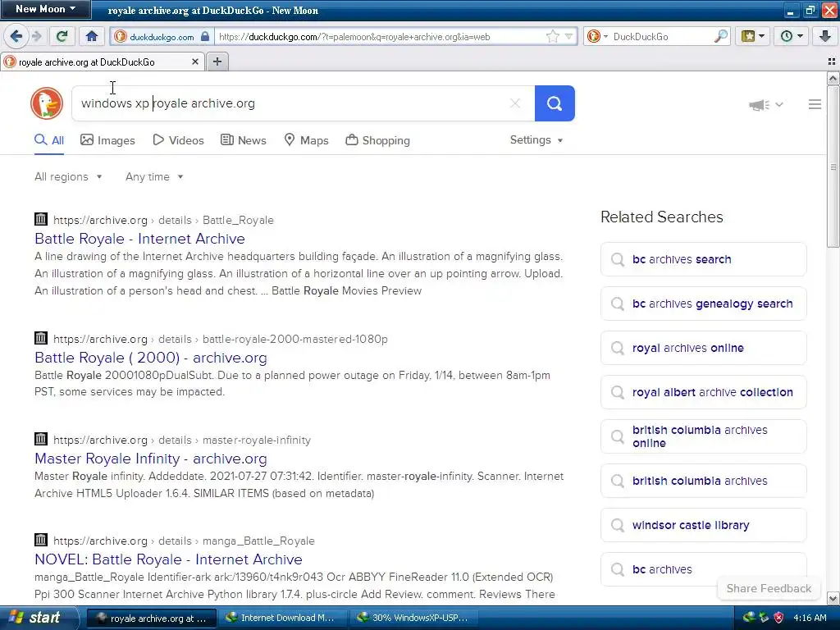
Task: Open the Any time filter dropdown
Action: coord(154,177)
